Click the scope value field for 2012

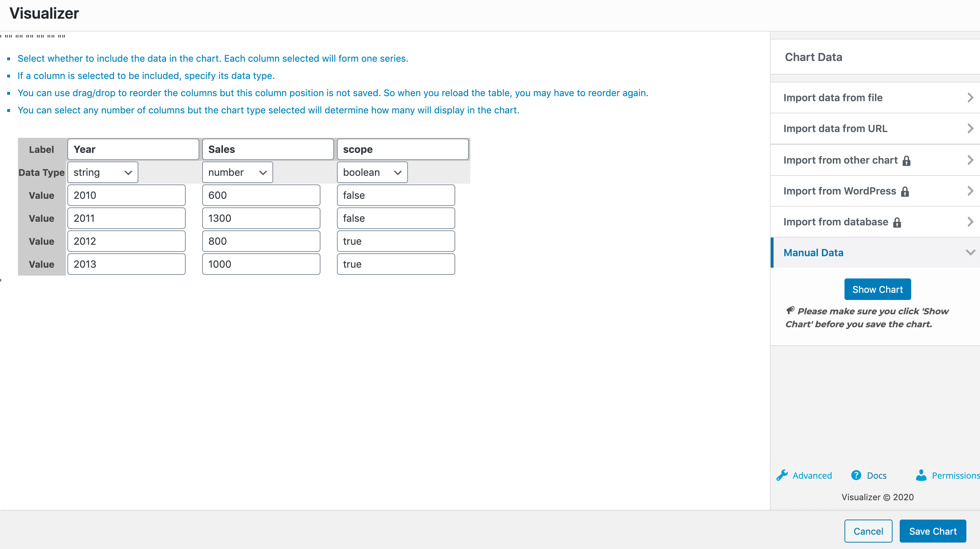(x=396, y=241)
